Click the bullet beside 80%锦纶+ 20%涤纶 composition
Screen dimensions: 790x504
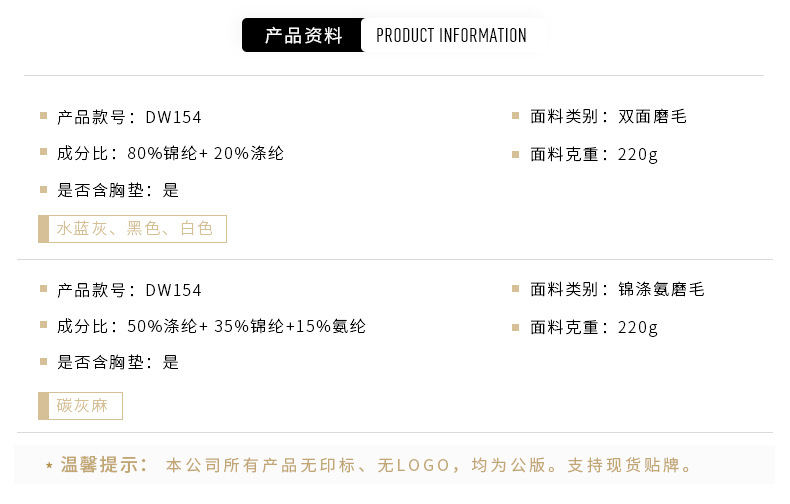44,153
